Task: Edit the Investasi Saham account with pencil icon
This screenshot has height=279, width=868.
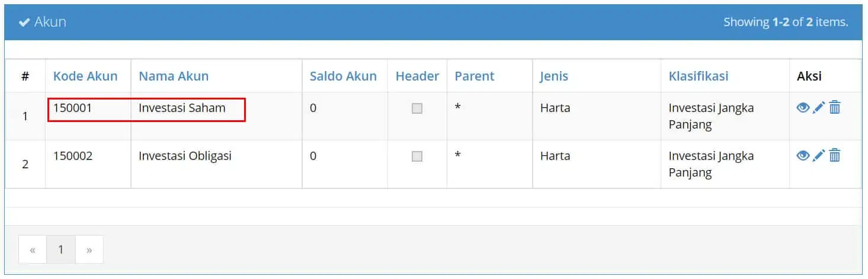Action: tap(819, 108)
